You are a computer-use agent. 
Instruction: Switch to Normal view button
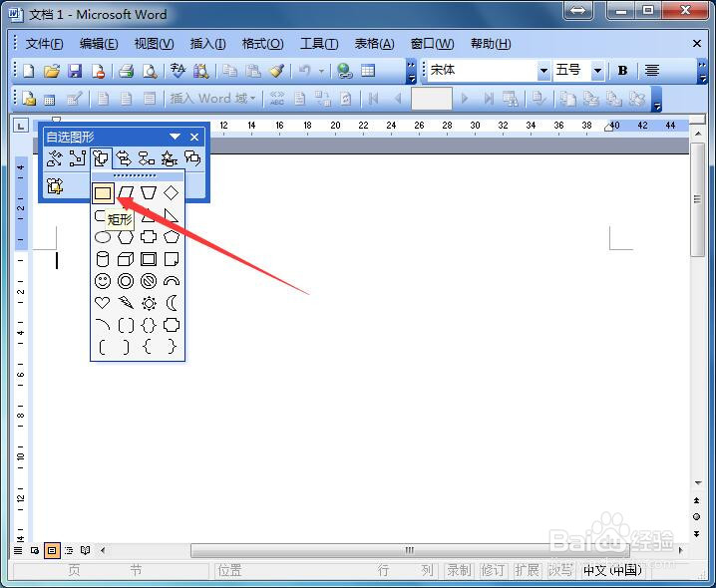click(x=18, y=550)
